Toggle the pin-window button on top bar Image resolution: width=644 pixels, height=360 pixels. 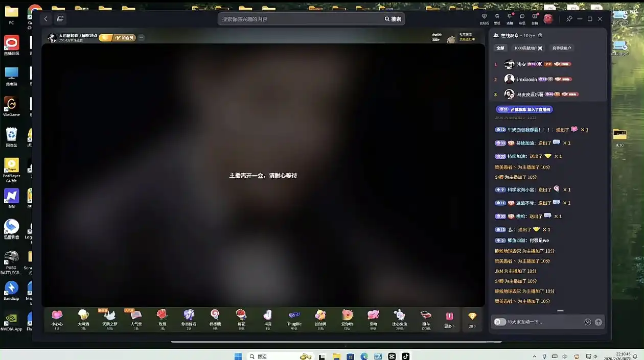pyautogui.click(x=569, y=19)
